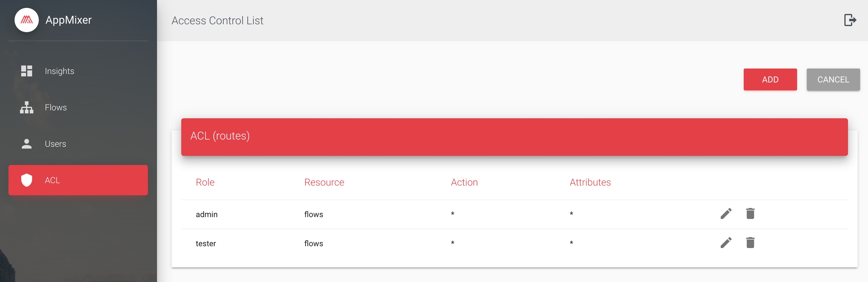The height and width of the screenshot is (282, 868).
Task: Click the ACL (routes) card header
Action: pos(514,136)
